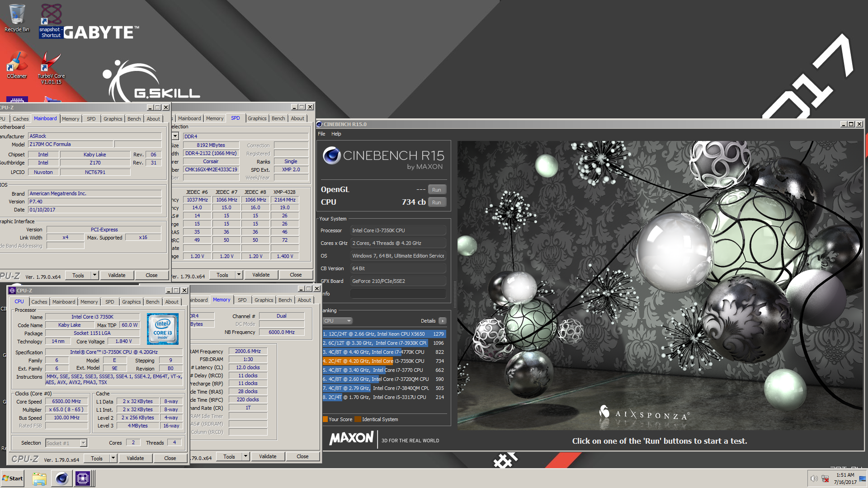Click the MAXON logo in Cinebench

click(351, 438)
